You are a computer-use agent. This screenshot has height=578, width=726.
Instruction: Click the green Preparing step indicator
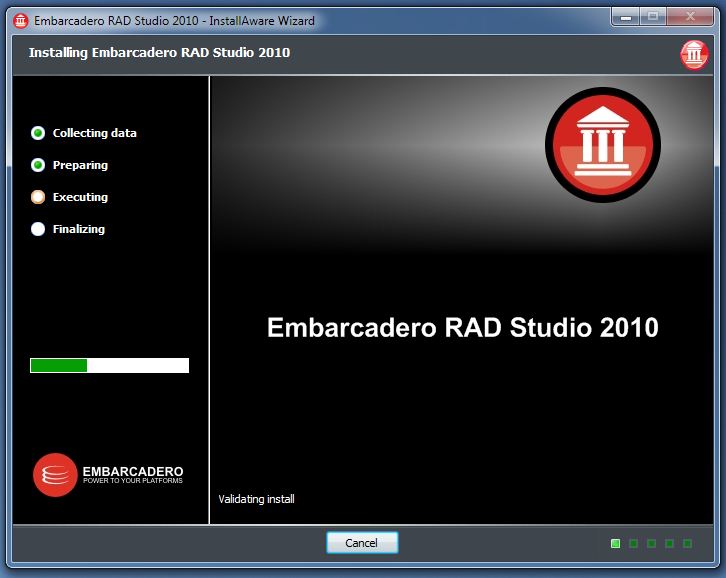coord(38,165)
